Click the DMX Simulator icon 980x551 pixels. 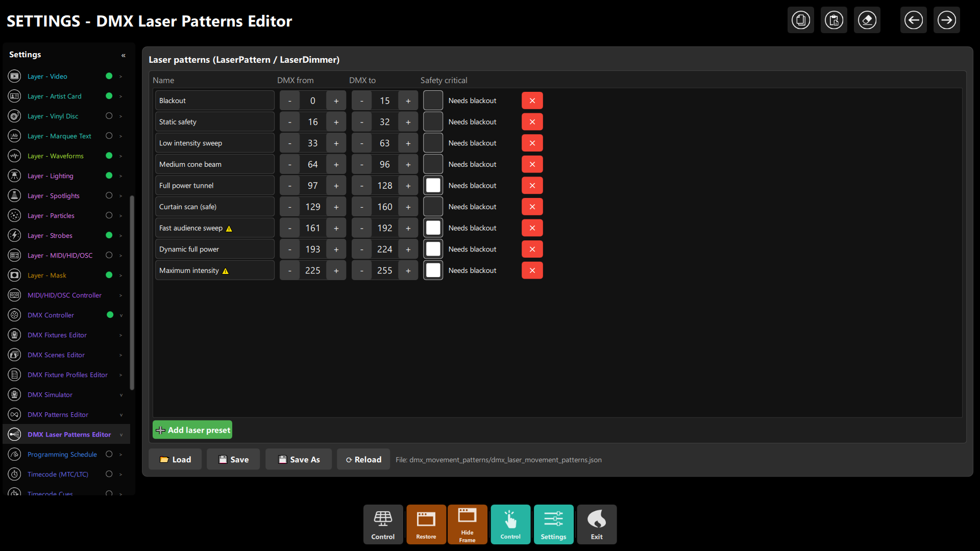pyautogui.click(x=15, y=394)
